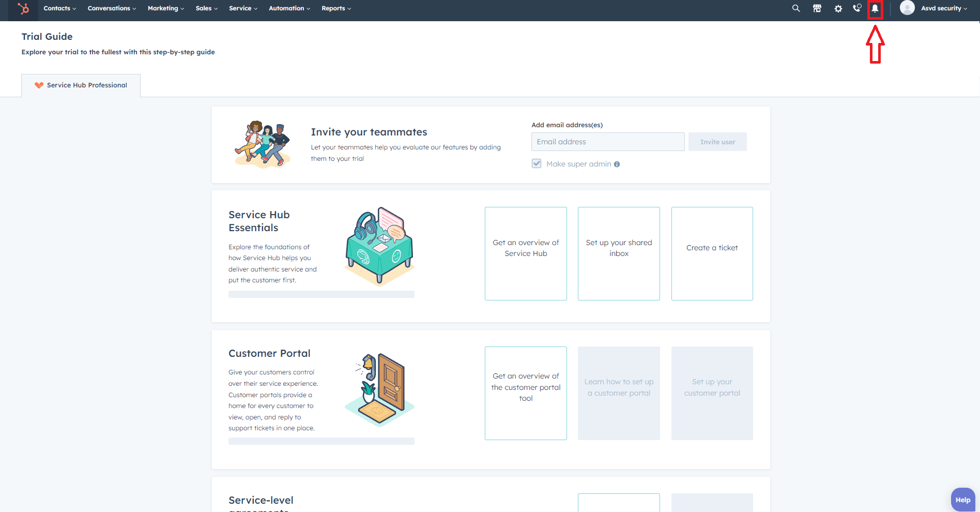Expand the Conversations menu
This screenshot has width=980, height=512.
coord(112,8)
